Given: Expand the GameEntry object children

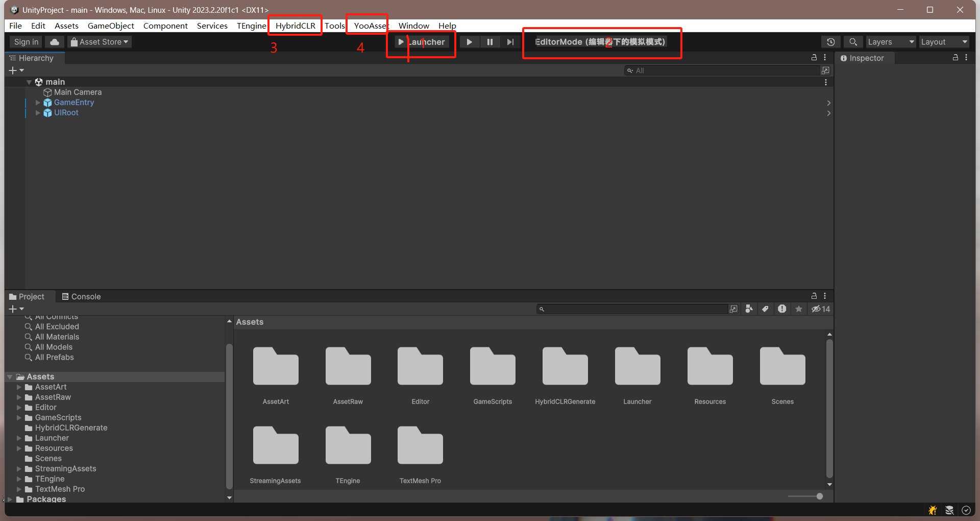Looking at the screenshot, I should (38, 103).
